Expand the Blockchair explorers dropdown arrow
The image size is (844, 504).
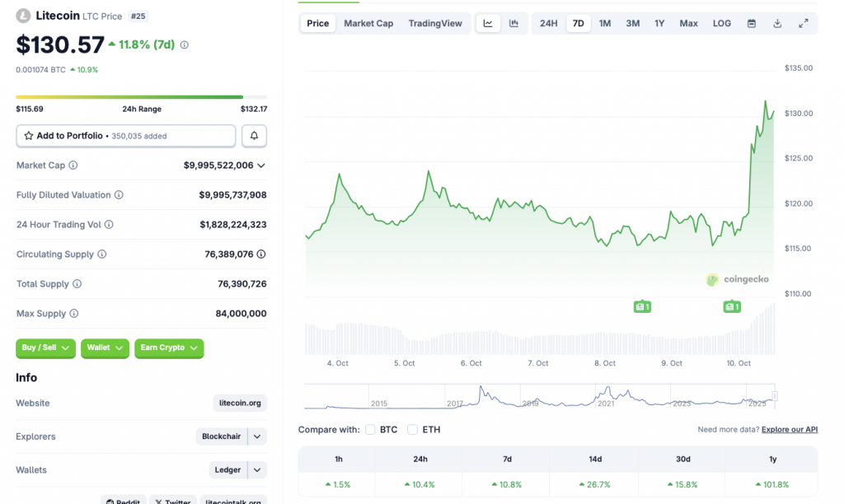[258, 436]
